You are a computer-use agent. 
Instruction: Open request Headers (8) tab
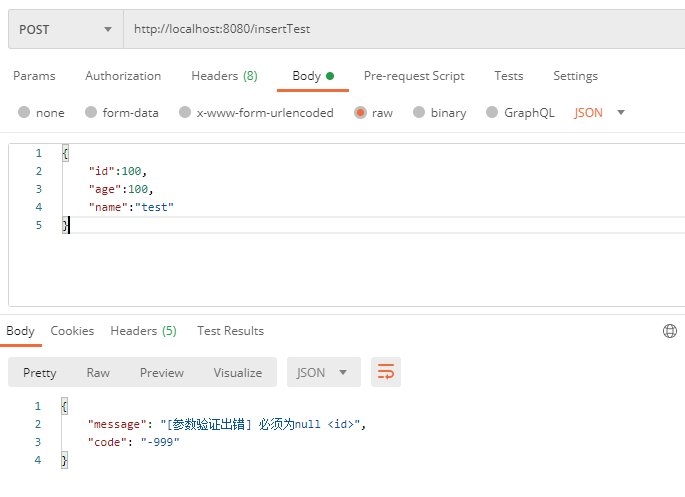click(x=225, y=76)
